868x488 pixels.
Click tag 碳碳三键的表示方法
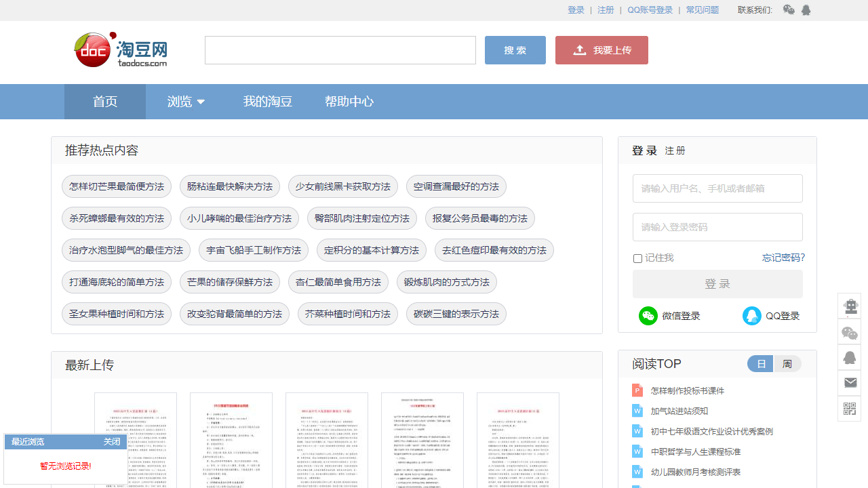click(x=456, y=314)
